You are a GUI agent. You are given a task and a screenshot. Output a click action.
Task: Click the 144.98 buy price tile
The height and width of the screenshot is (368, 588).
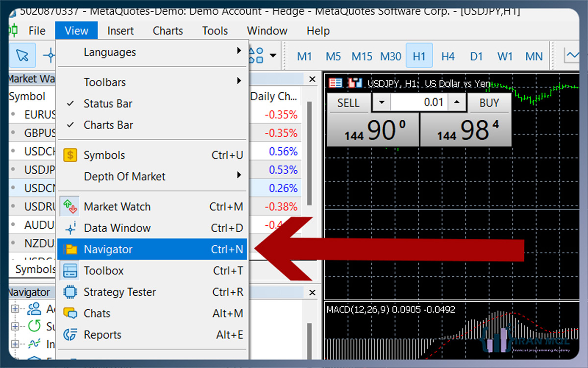[465, 130]
